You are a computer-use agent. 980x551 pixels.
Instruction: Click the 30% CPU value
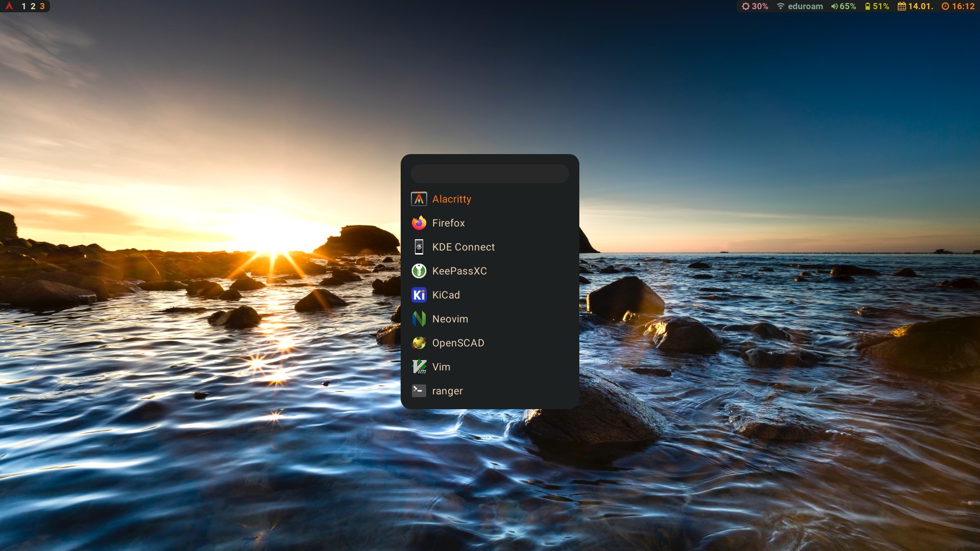tap(759, 6)
